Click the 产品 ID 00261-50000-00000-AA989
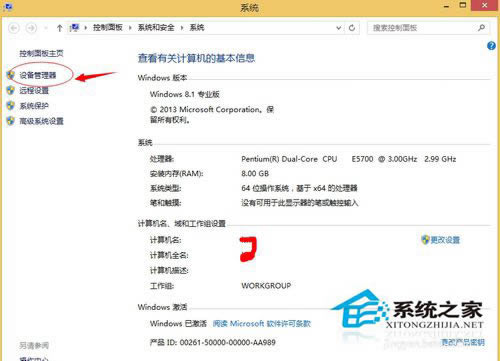Image resolution: width=500 pixels, height=361 pixels. point(213,342)
